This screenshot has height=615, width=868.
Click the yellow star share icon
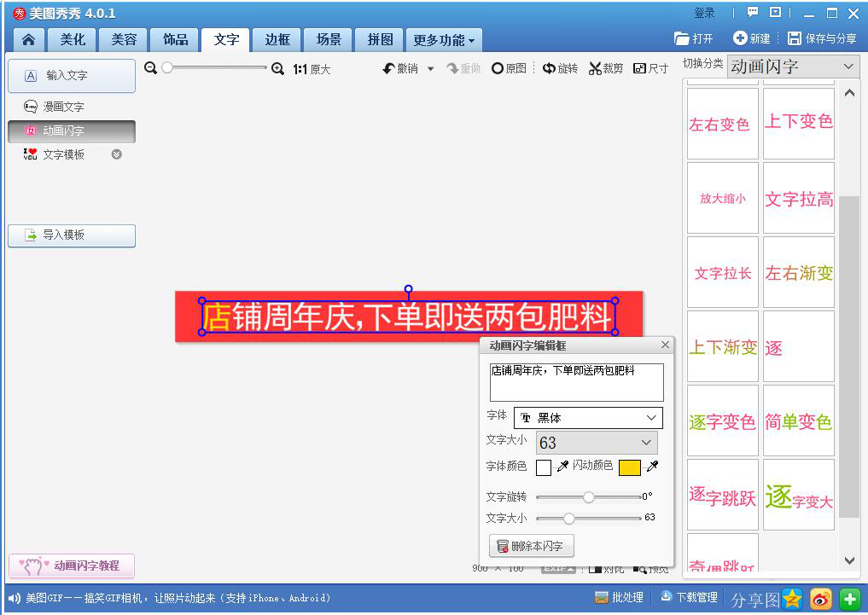(x=793, y=599)
